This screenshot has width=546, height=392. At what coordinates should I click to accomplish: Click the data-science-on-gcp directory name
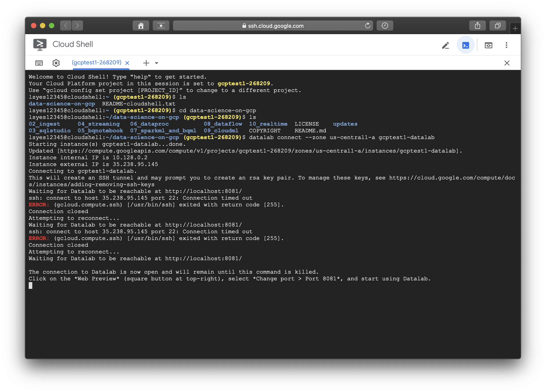[x=62, y=104]
